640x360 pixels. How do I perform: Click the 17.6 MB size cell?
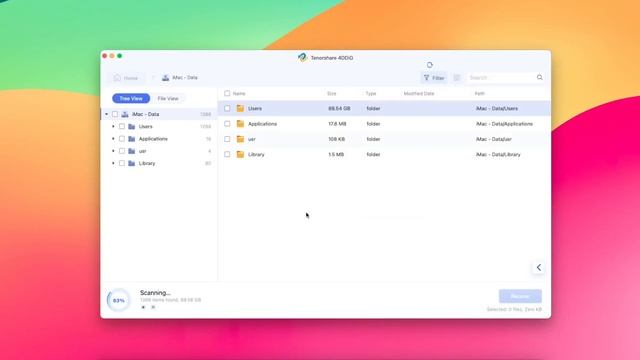pyautogui.click(x=337, y=124)
